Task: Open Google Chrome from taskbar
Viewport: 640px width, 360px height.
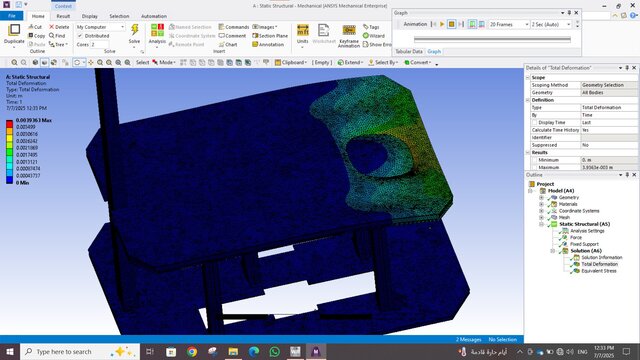Action: point(192,351)
